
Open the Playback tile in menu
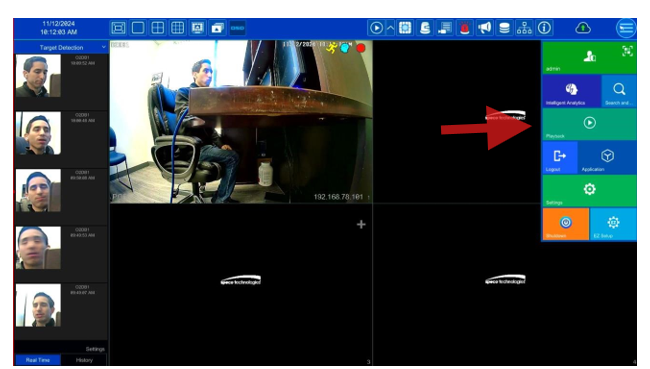point(589,124)
